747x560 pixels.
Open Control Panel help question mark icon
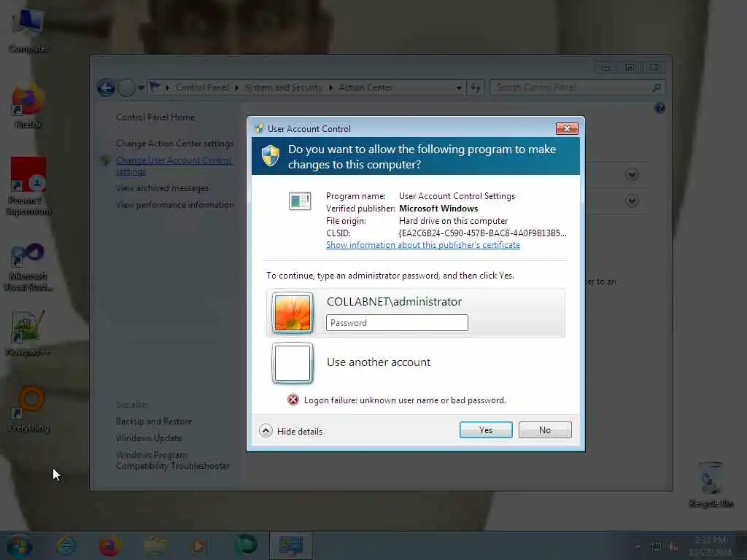pos(659,108)
